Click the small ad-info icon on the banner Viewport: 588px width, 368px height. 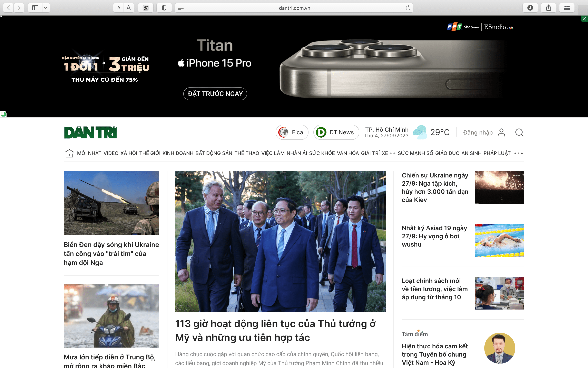point(3,114)
